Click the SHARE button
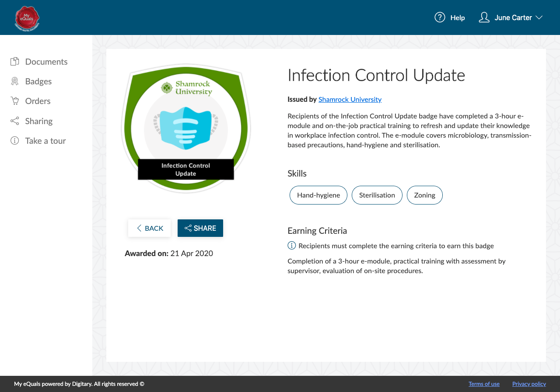Image resolution: width=560 pixels, height=392 pixels. (x=200, y=228)
